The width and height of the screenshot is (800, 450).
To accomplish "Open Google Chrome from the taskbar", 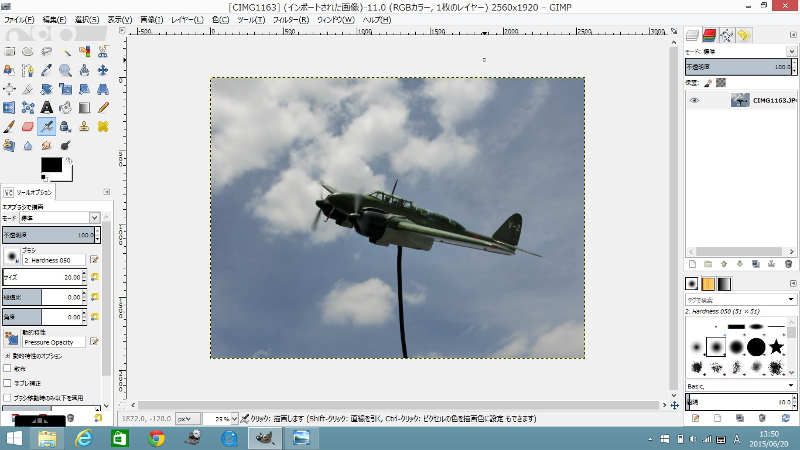I will click(x=156, y=438).
